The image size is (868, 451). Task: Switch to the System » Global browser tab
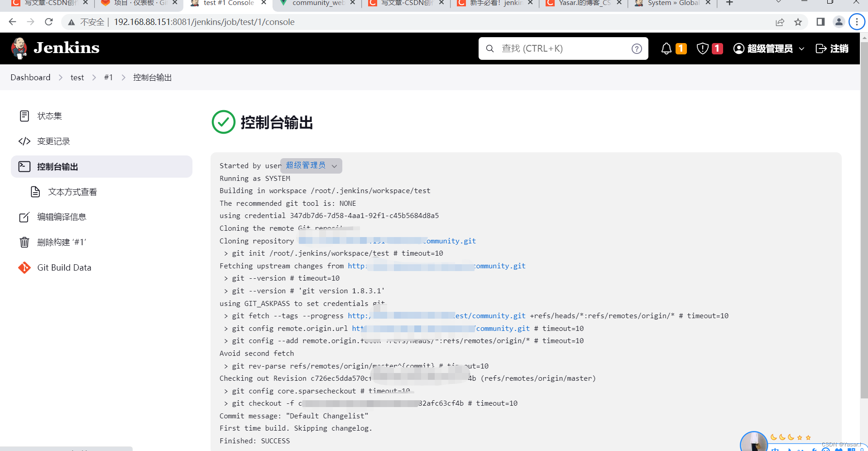[x=670, y=4]
